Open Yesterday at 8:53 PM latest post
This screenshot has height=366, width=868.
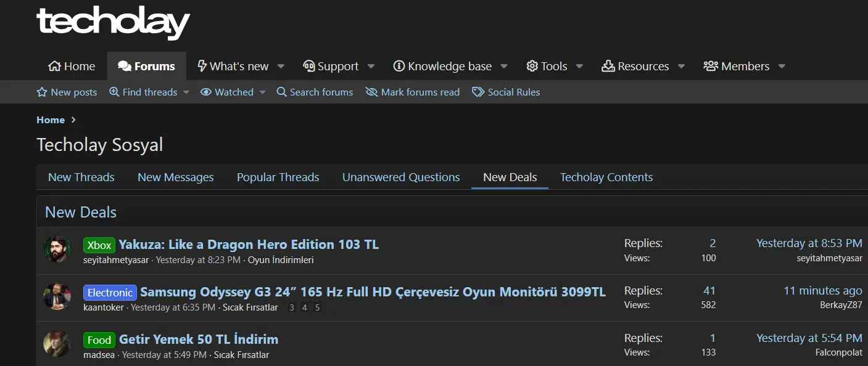tap(809, 243)
